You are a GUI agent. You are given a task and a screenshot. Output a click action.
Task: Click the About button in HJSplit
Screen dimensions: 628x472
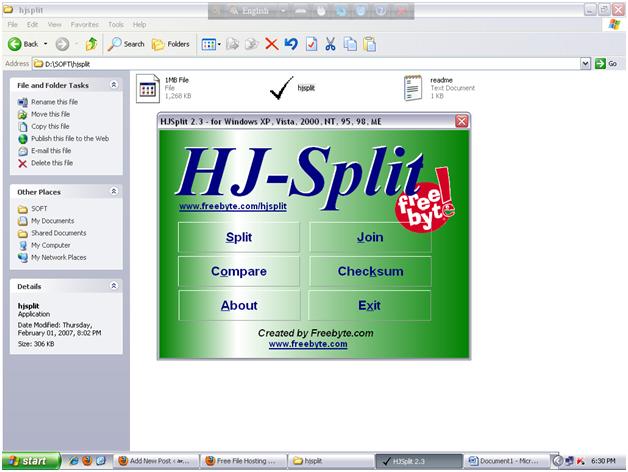[239, 305]
